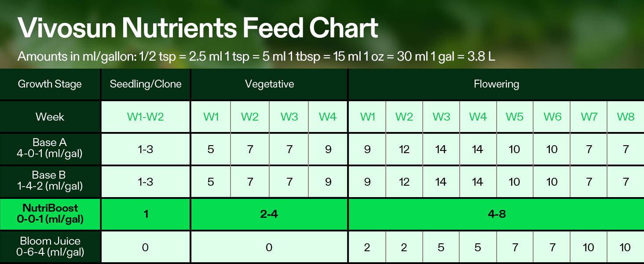
Task: Select the Flowering stage header
Action: [x=496, y=84]
